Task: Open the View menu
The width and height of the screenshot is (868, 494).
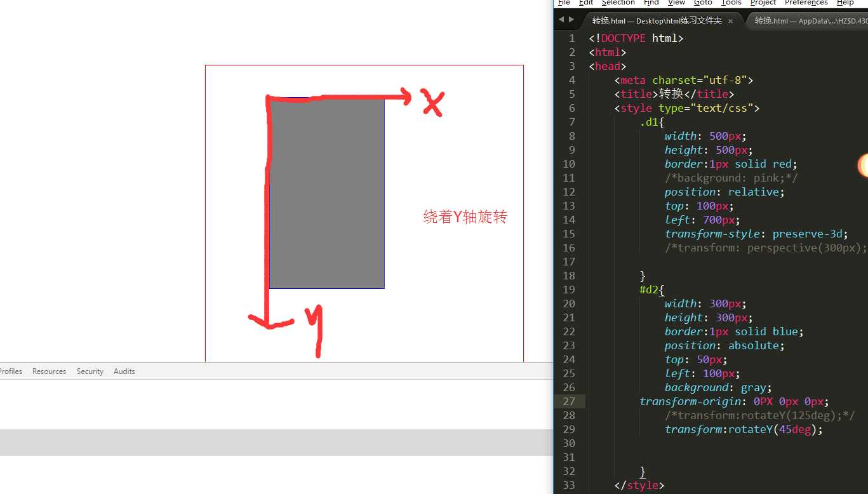Action: click(x=677, y=3)
